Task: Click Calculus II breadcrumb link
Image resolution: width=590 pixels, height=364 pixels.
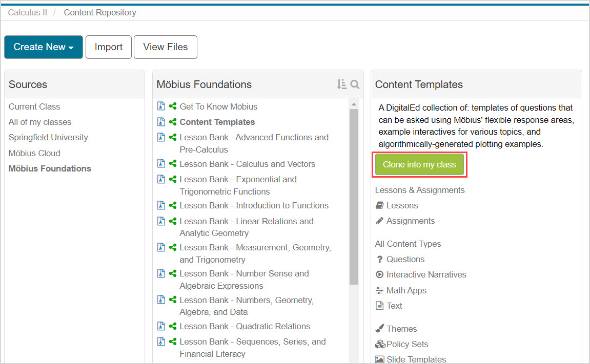Action: click(28, 12)
